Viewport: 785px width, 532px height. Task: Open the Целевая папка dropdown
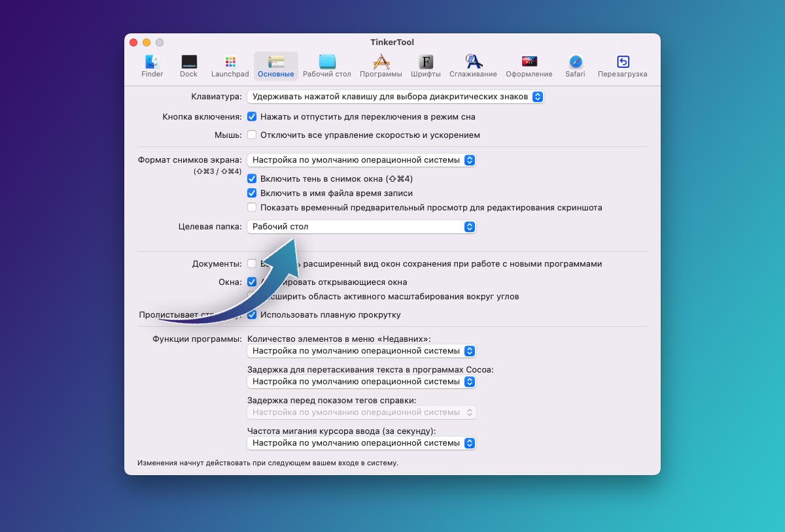tap(362, 227)
